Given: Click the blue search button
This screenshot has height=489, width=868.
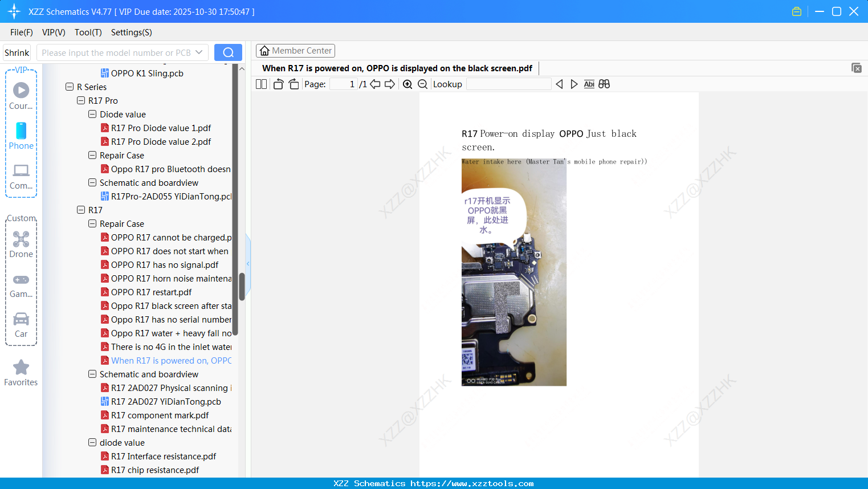Looking at the screenshot, I should pos(228,52).
